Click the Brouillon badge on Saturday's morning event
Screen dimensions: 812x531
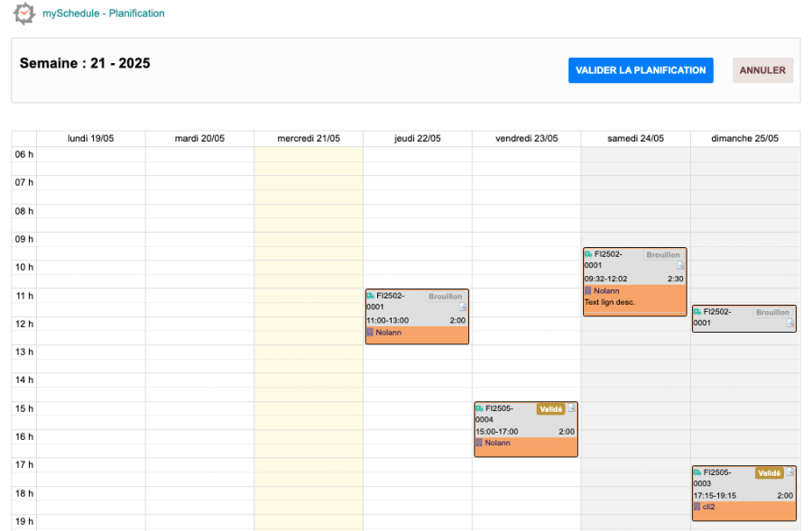pyautogui.click(x=664, y=254)
